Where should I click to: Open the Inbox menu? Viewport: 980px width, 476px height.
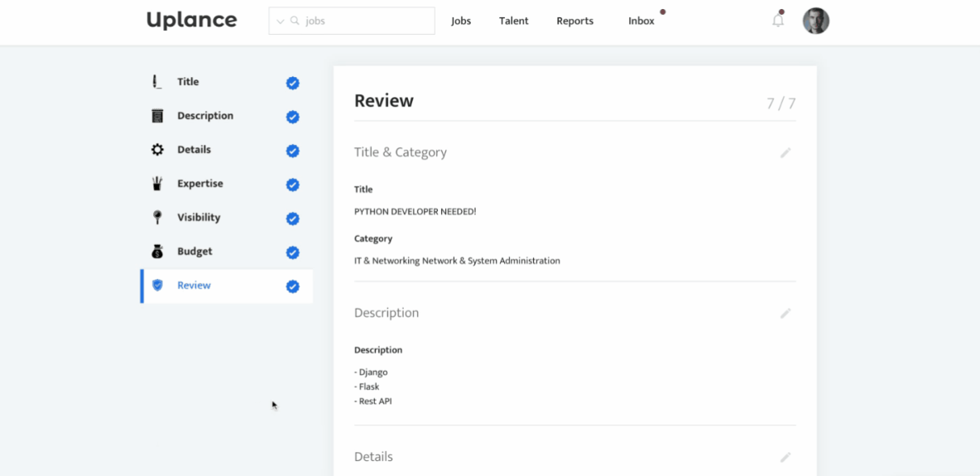pyautogui.click(x=641, y=21)
